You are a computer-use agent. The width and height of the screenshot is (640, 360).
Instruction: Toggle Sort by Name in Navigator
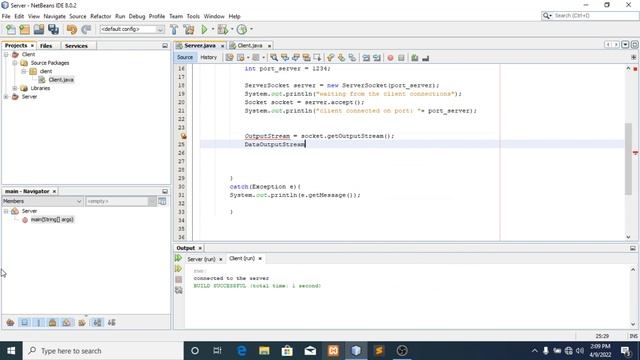tap(97, 322)
